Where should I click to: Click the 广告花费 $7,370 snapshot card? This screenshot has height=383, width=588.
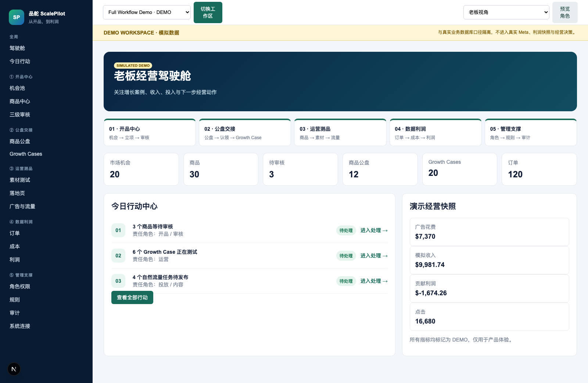[490, 232]
